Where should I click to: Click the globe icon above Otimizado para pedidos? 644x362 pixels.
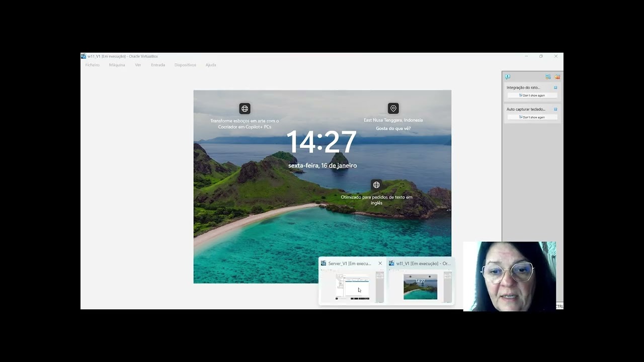point(376,185)
